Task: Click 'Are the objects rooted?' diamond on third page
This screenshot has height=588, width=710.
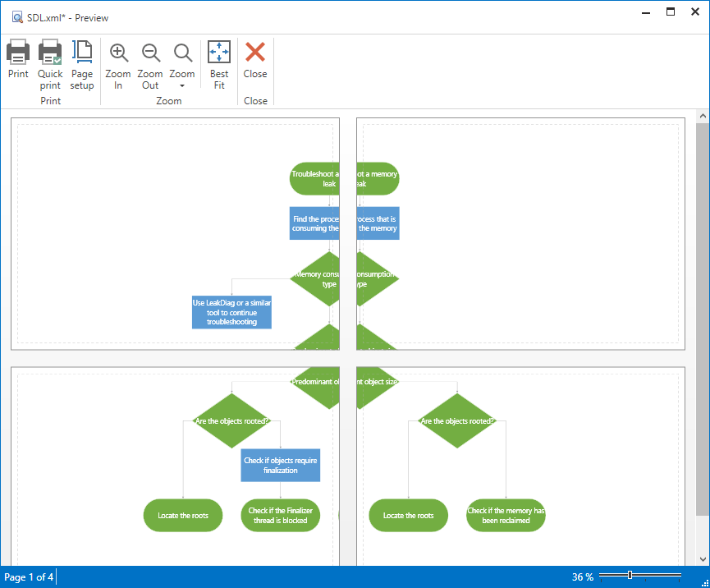Action: pyautogui.click(x=231, y=420)
